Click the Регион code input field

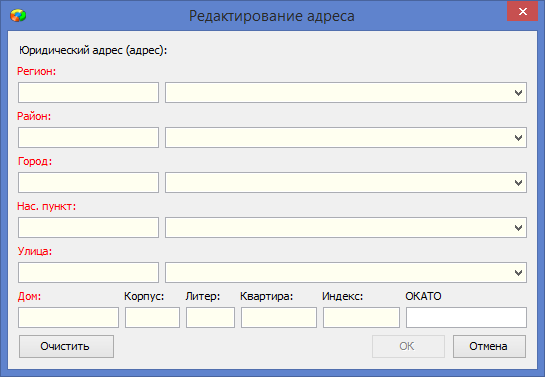88,92
